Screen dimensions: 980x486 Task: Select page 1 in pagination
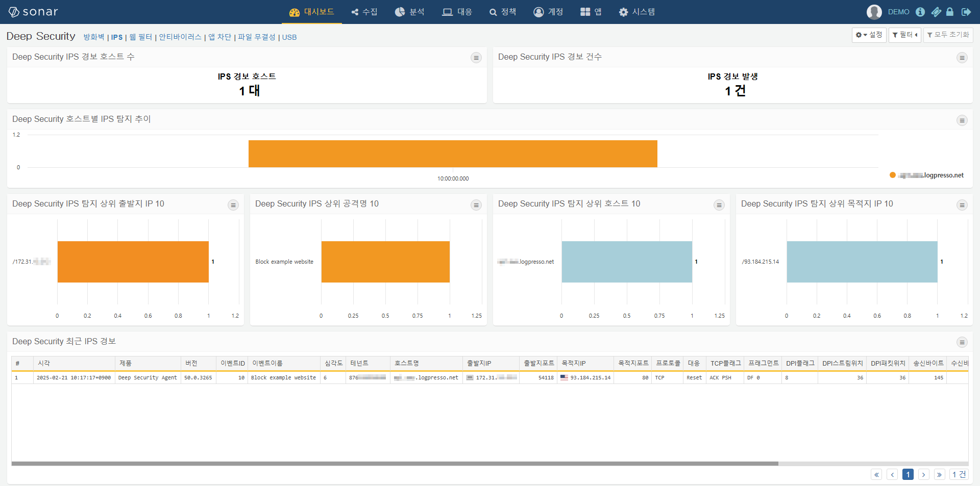point(908,474)
